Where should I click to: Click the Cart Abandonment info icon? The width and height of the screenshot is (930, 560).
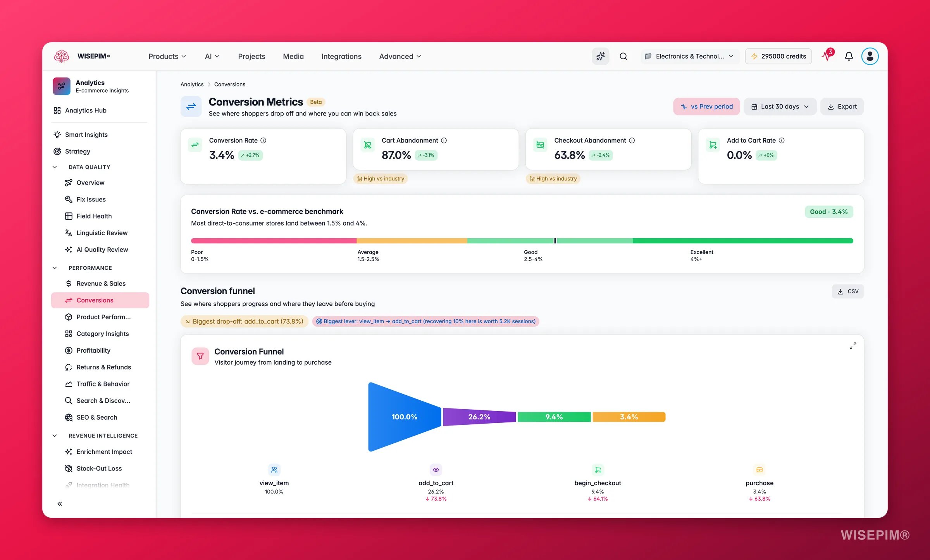444,140
